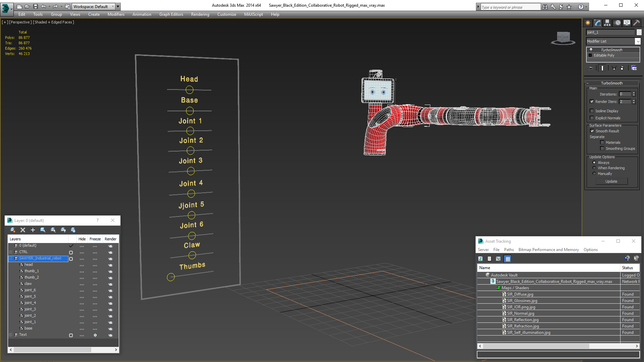This screenshot has height=362, width=644.
Task: Expand the Editable Poly sub-objects
Action: (x=590, y=55)
